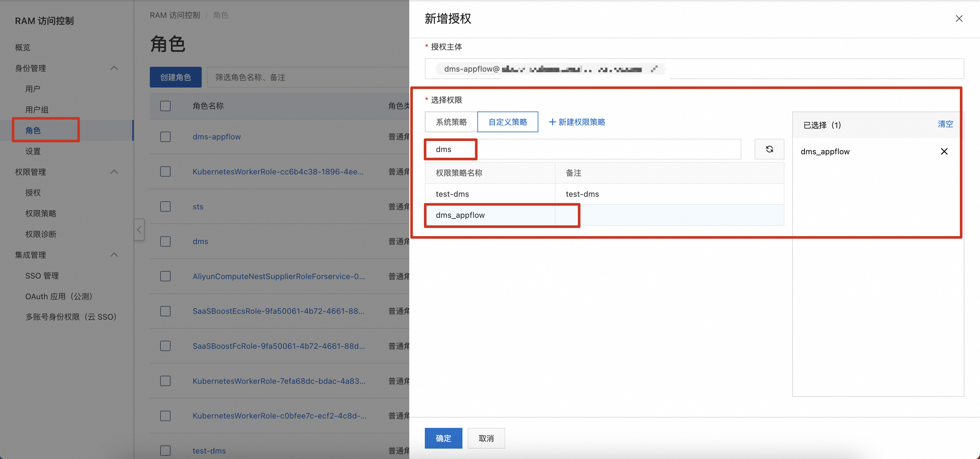Check the SaaSBoostEcsRole row checkbox
The image size is (980, 459).
coord(165,311)
